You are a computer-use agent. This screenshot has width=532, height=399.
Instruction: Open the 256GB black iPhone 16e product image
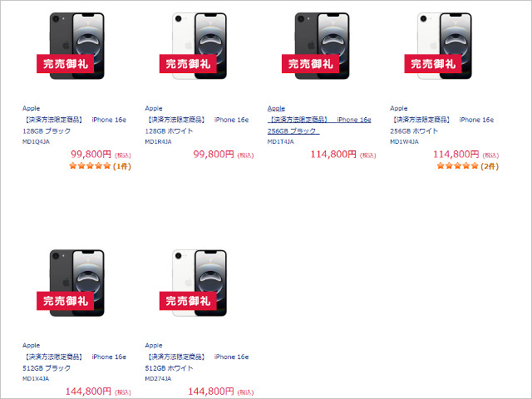[322, 46]
